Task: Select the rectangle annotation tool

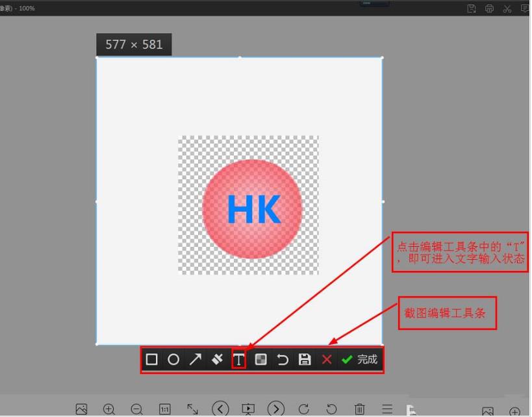Action: 151,359
